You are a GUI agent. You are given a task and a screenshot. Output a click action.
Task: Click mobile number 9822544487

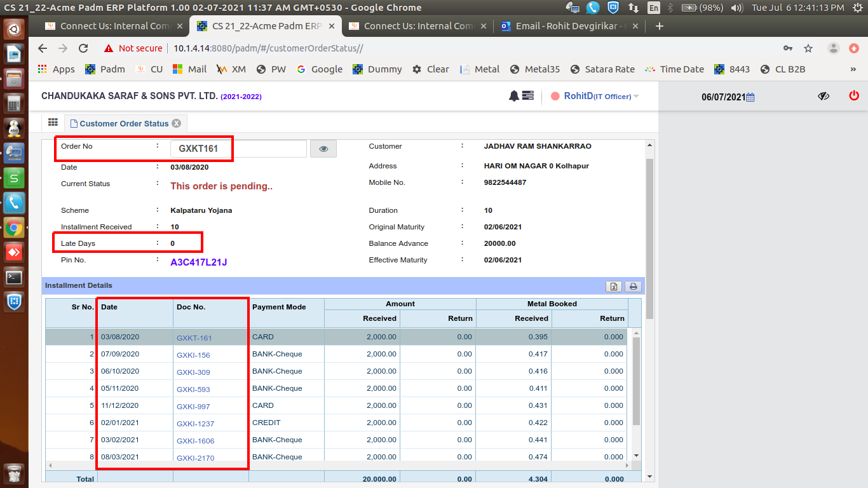point(505,182)
